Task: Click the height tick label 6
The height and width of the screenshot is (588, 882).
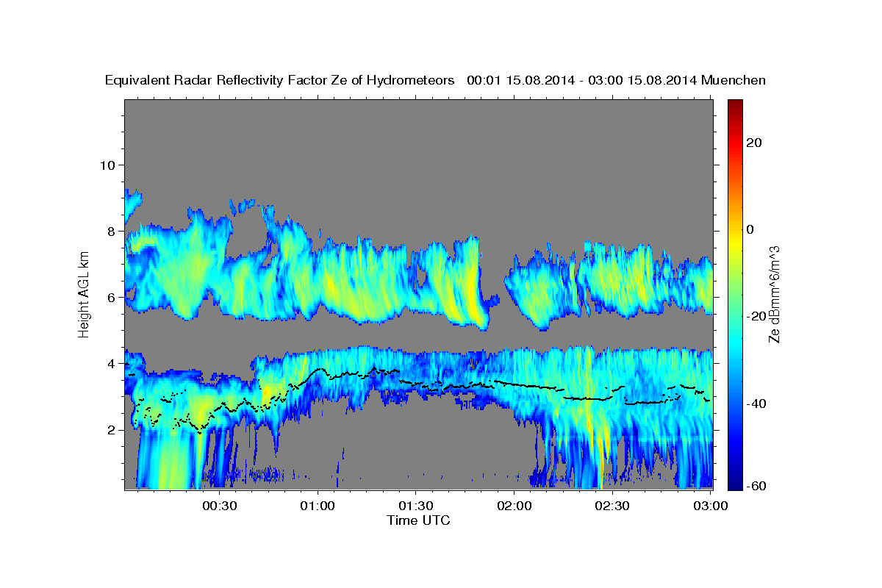Action: click(x=110, y=298)
